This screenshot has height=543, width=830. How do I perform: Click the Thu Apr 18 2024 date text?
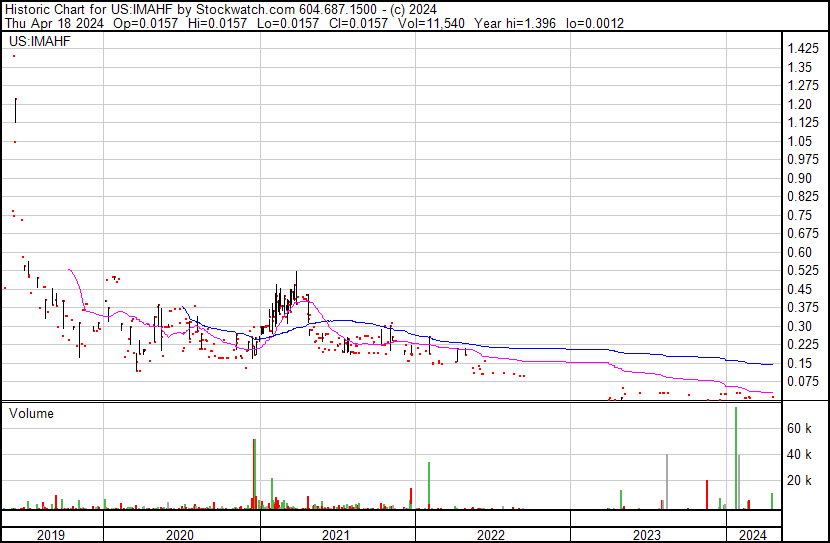coord(54,23)
